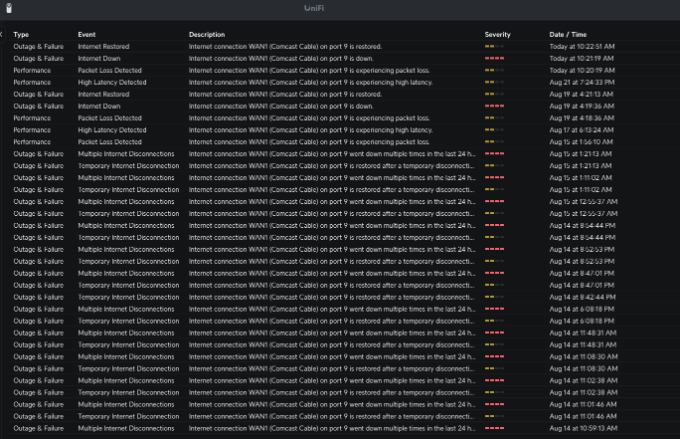Image resolution: width=680 pixels, height=439 pixels.
Task: Click red severity bar for today's Internet Down
Action: (494, 59)
